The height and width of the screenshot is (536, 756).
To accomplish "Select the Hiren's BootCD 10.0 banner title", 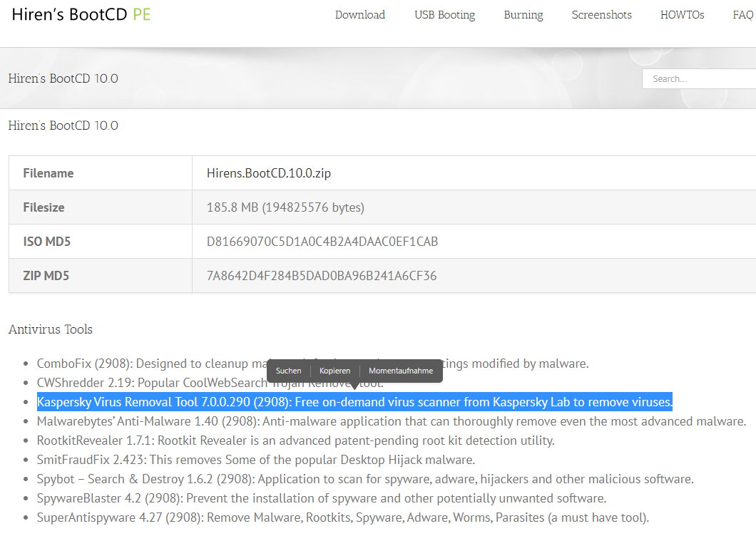I will tap(63, 78).
